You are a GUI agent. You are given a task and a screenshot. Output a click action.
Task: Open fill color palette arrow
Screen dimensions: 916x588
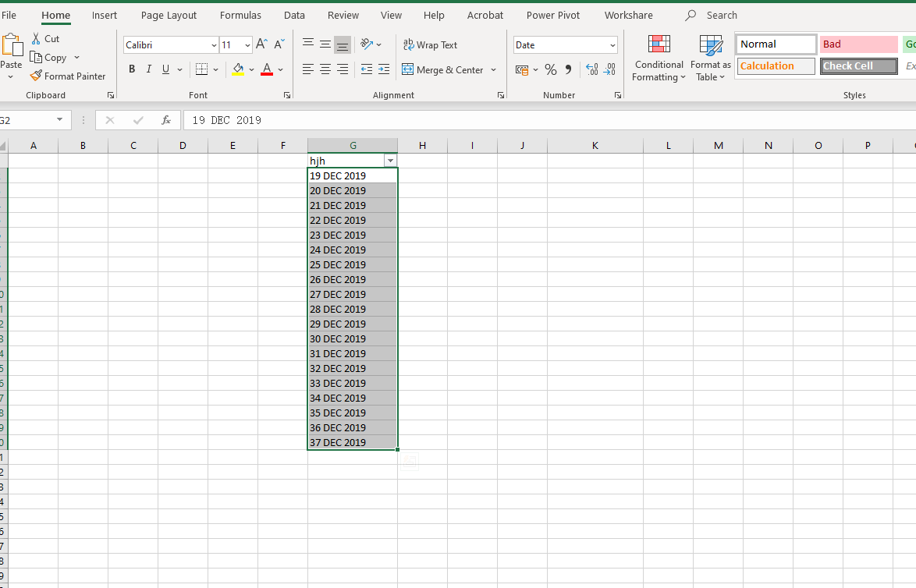click(x=251, y=69)
